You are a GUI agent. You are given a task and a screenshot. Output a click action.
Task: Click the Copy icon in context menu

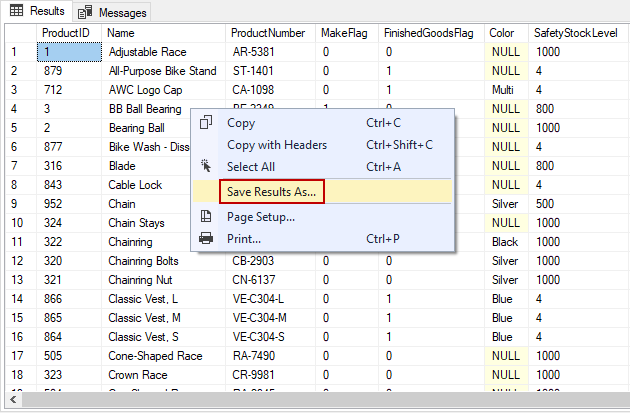(206, 123)
